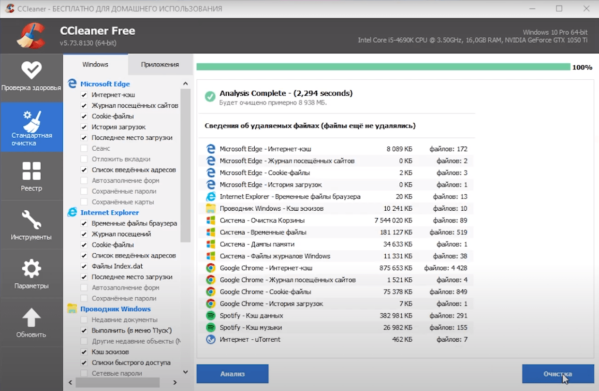The image size is (599, 391).
Task: Toggle Кэш эскизов checkbox in tree
Action: (84, 352)
